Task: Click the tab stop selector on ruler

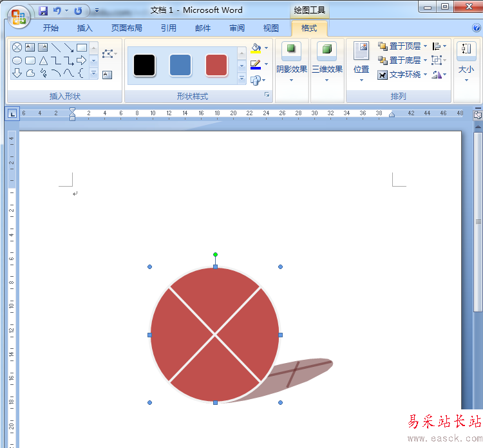Action: (12, 114)
